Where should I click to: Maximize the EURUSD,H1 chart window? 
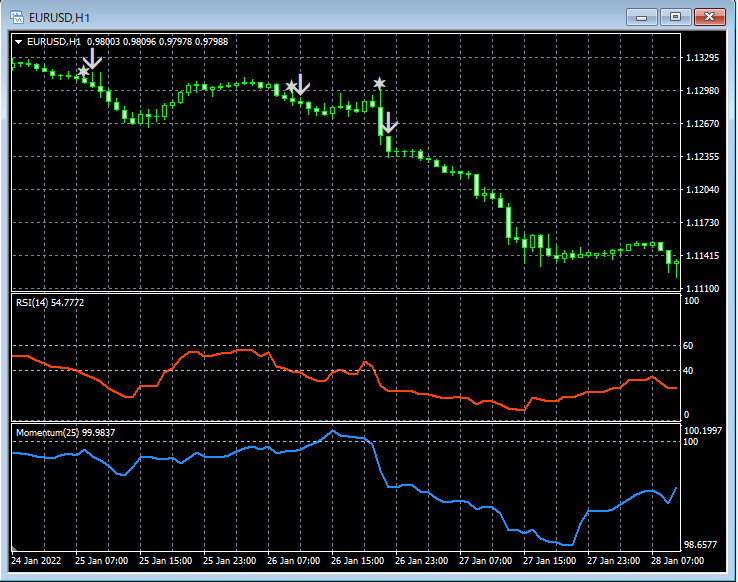(675, 16)
